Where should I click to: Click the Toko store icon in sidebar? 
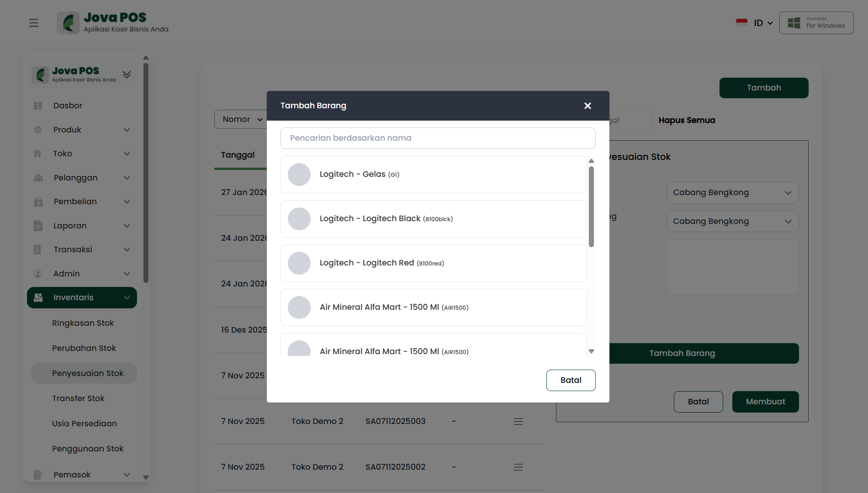(x=38, y=154)
